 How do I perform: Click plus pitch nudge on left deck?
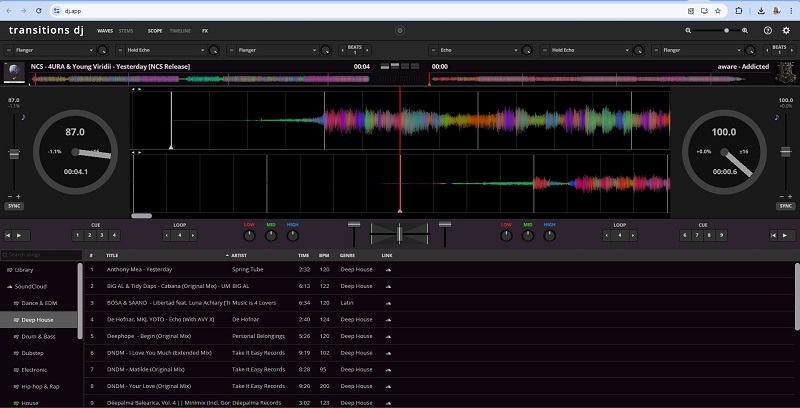19,197
